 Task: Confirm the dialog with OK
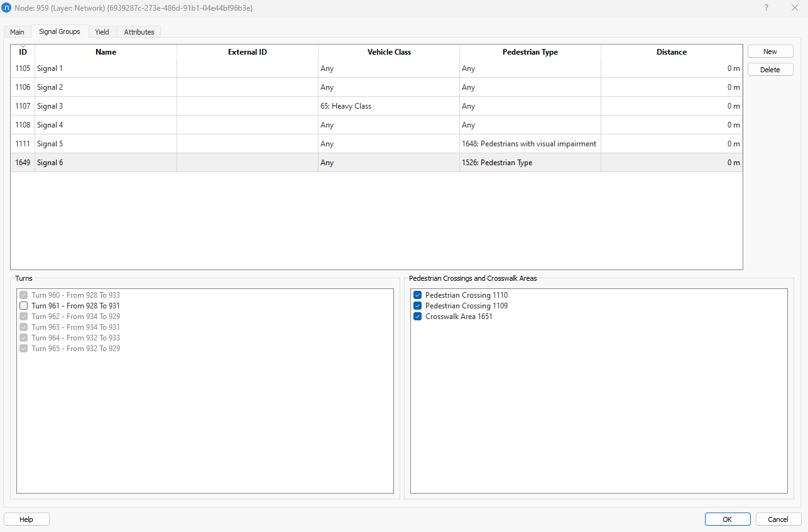(x=727, y=519)
